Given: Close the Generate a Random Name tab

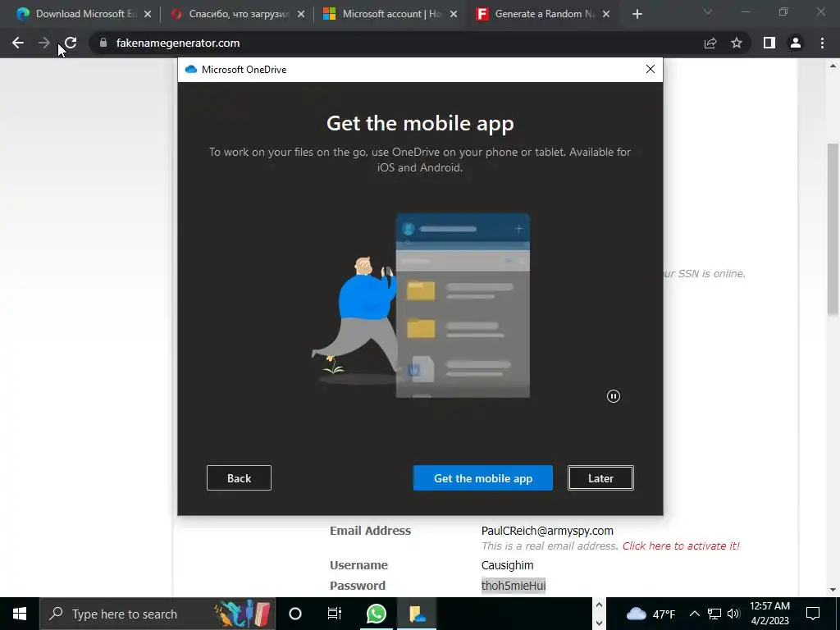Looking at the screenshot, I should (x=606, y=15).
